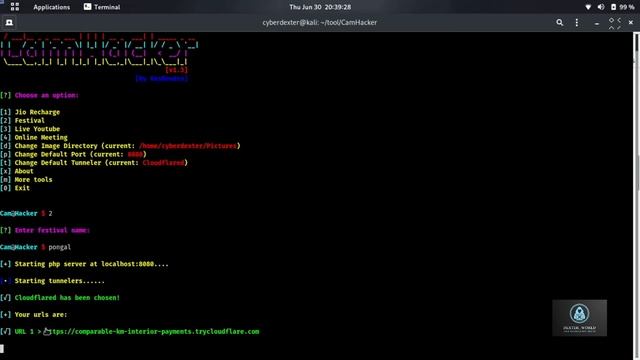Click the network status icon
The width and height of the screenshot is (640, 360).
tap(588, 7)
